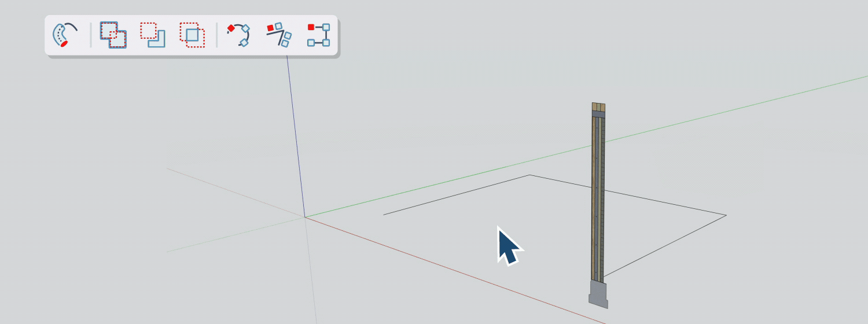Choose the Union solid tool icon

coord(113,35)
